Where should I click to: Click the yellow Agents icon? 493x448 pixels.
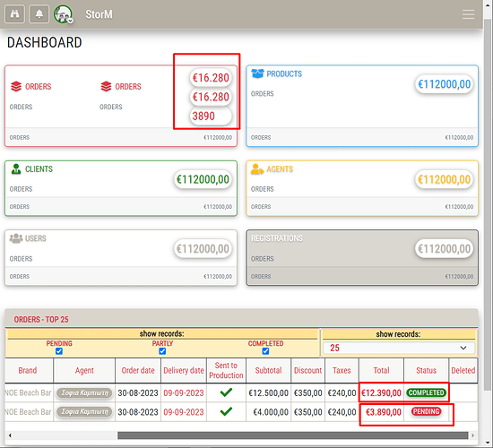(x=257, y=169)
